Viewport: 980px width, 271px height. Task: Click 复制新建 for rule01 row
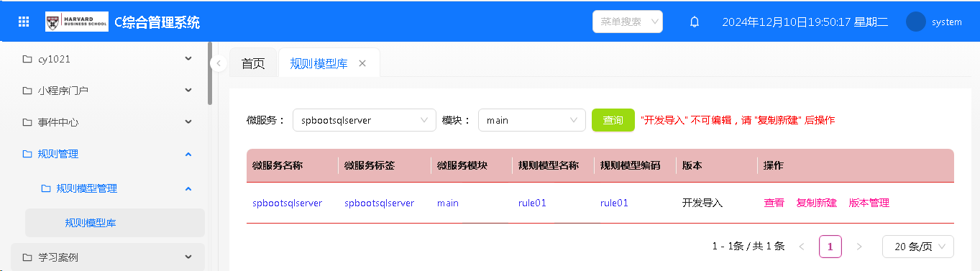[x=817, y=203]
